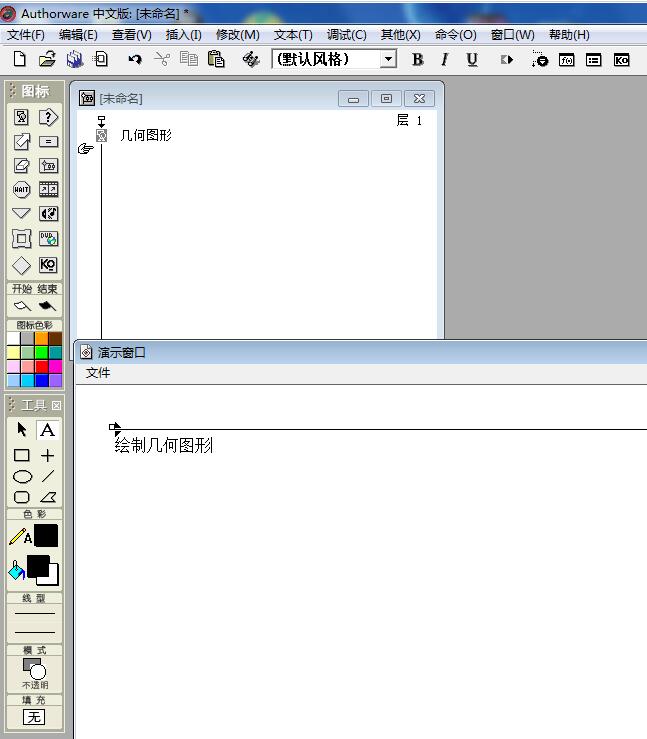Open the default style combo box

click(x=334, y=59)
